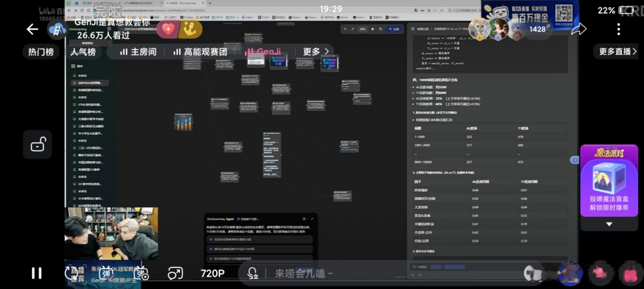Viewport: 644px width, 289px height.
Task: Tap the back arrow icon
Action: pyautogui.click(x=32, y=29)
